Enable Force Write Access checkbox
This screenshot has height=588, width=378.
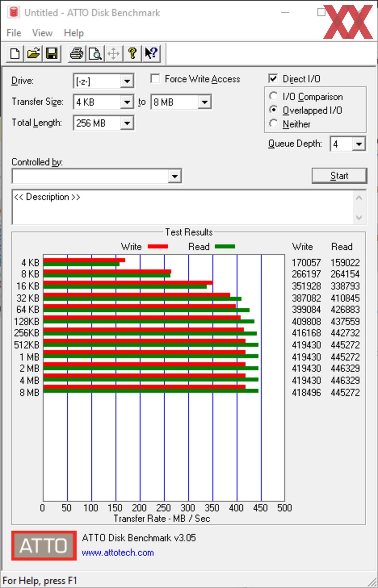point(155,79)
